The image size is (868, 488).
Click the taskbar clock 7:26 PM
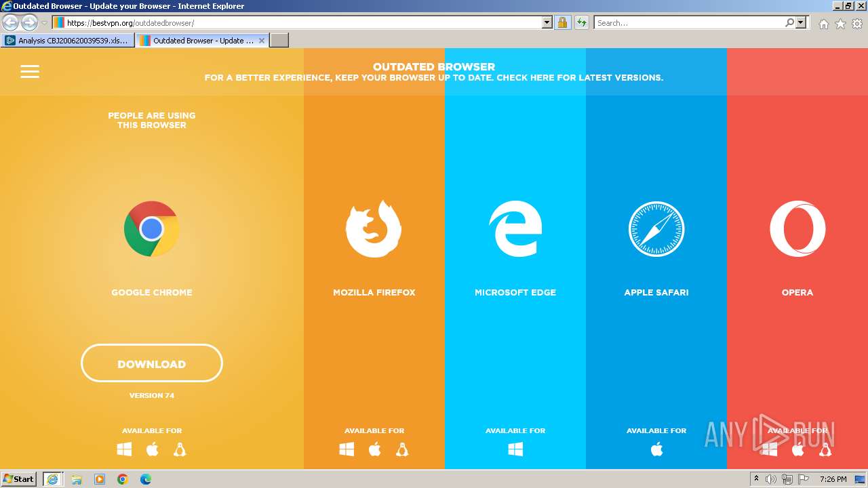[833, 479]
